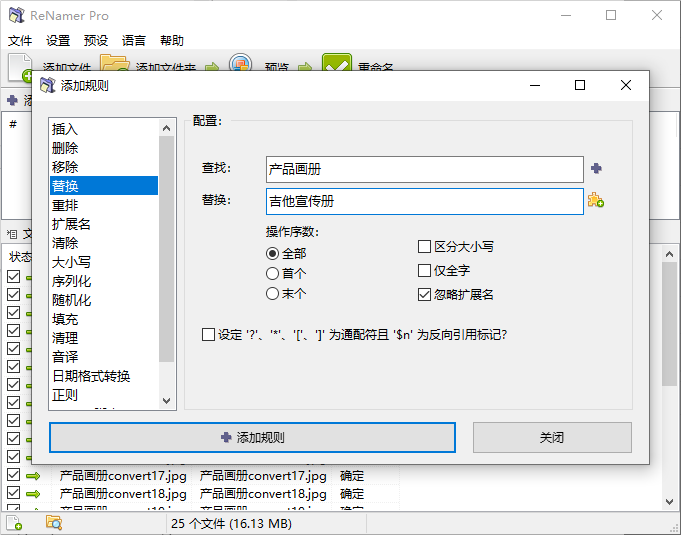Viewport: 681px width, 535px height.
Task: Click the 添加规则 dialog title icon
Action: coord(47,85)
